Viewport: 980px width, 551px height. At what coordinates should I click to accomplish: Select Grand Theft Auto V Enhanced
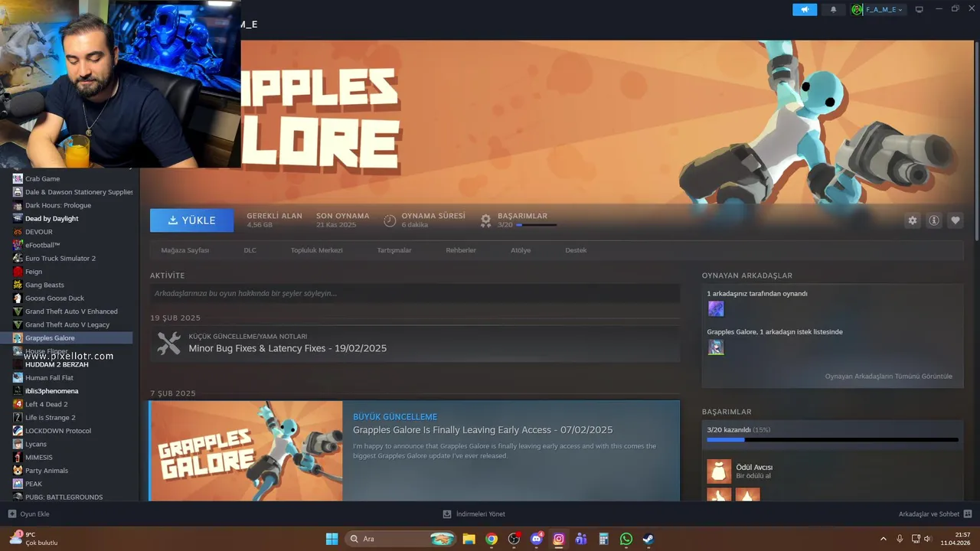pyautogui.click(x=71, y=311)
